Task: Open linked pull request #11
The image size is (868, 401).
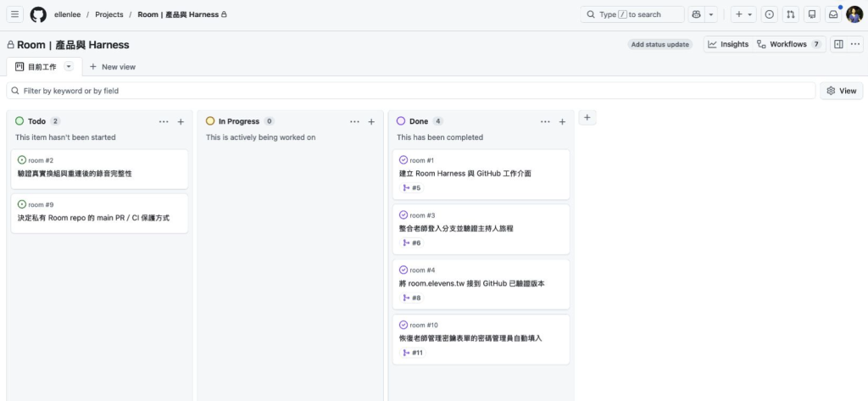Action: [413, 353]
